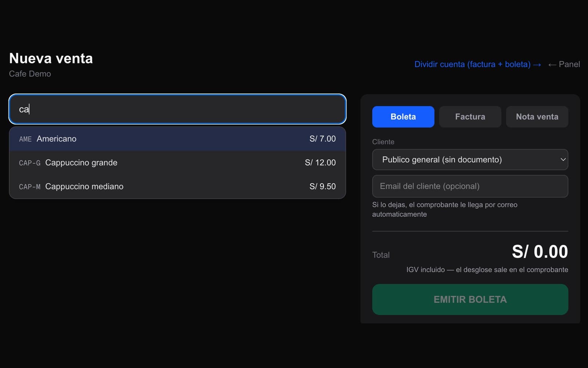The width and height of the screenshot is (588, 368).
Task: Choose Cappuccino grande from the suggestions
Action: click(x=178, y=163)
